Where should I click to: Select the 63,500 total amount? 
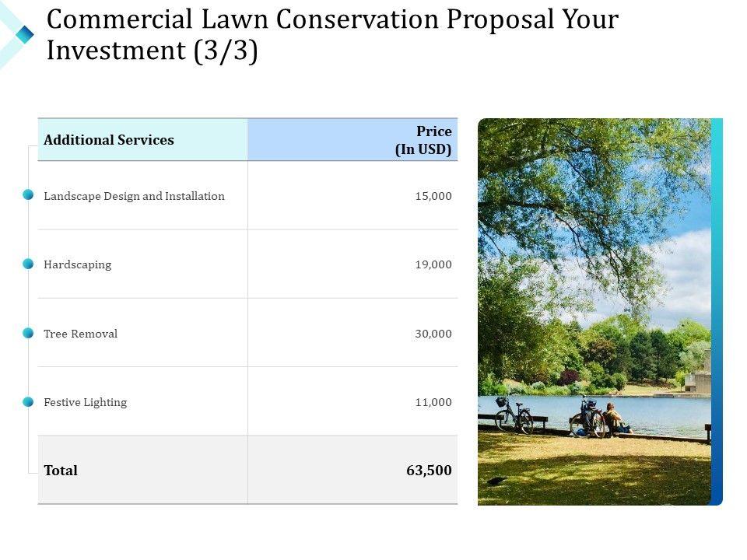click(429, 471)
